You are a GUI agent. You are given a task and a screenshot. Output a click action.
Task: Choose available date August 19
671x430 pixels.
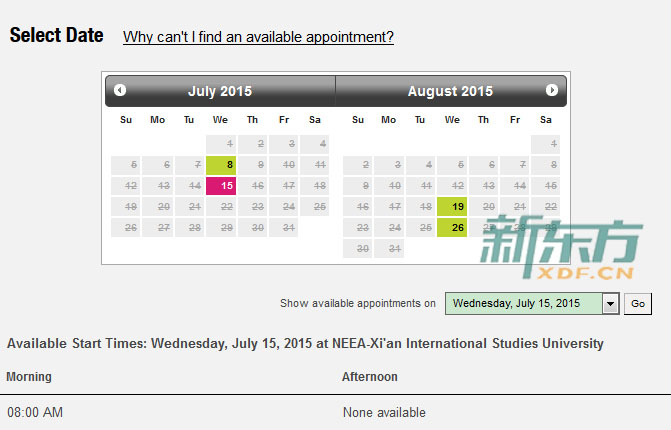[452, 207]
